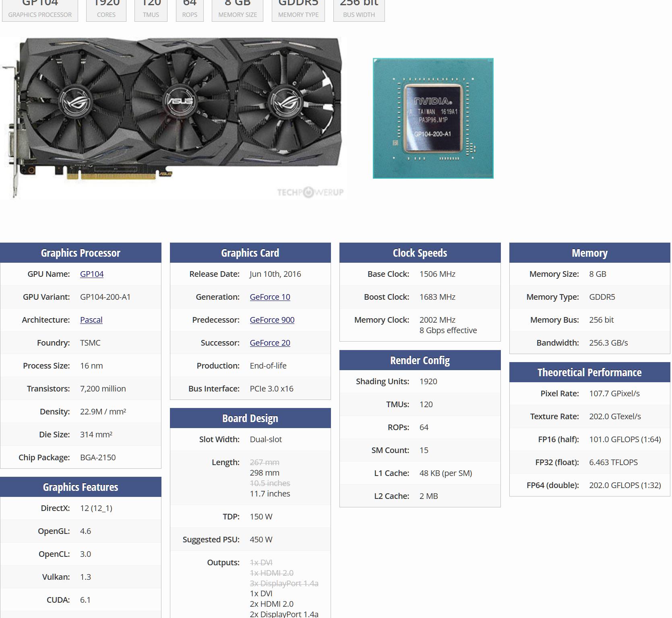Select the 12 (12_1) DirectX value
Image resolution: width=672 pixels, height=618 pixels.
click(x=96, y=508)
